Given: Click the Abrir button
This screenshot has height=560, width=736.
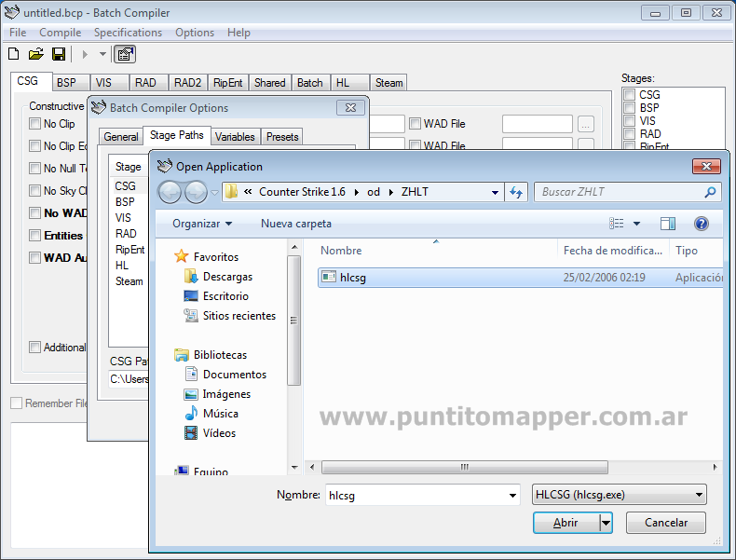Looking at the screenshot, I should coord(566,523).
